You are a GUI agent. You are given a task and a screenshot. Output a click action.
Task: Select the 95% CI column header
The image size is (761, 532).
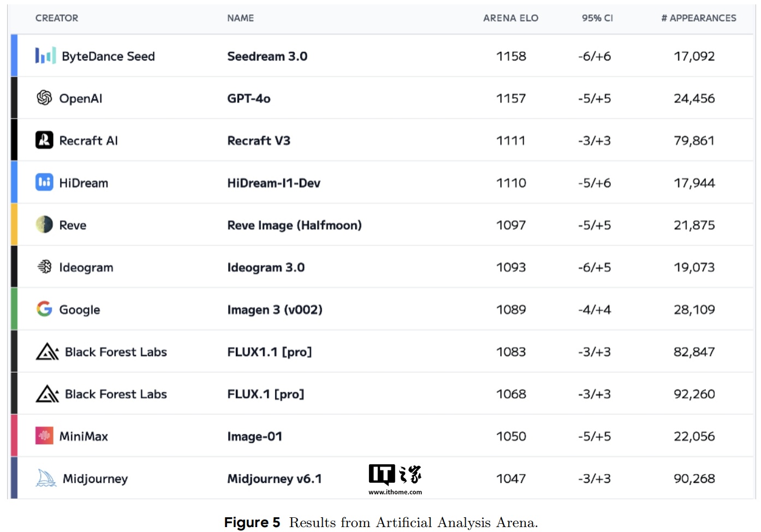[x=597, y=18]
